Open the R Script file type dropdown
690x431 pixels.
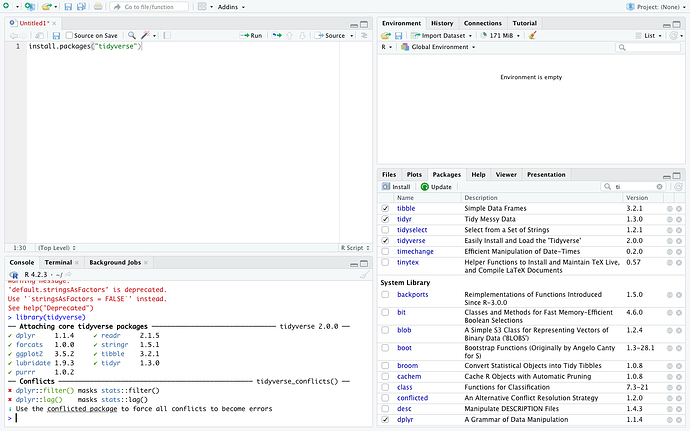[355, 248]
